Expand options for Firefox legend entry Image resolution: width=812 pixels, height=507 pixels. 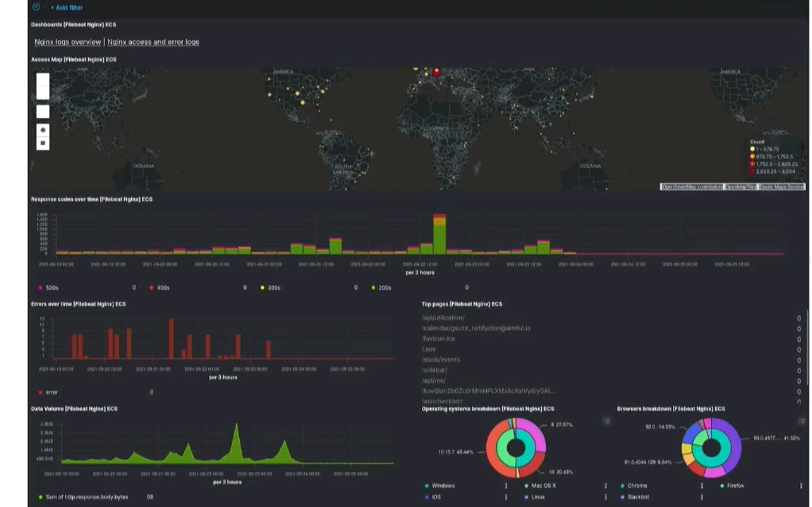point(801,486)
